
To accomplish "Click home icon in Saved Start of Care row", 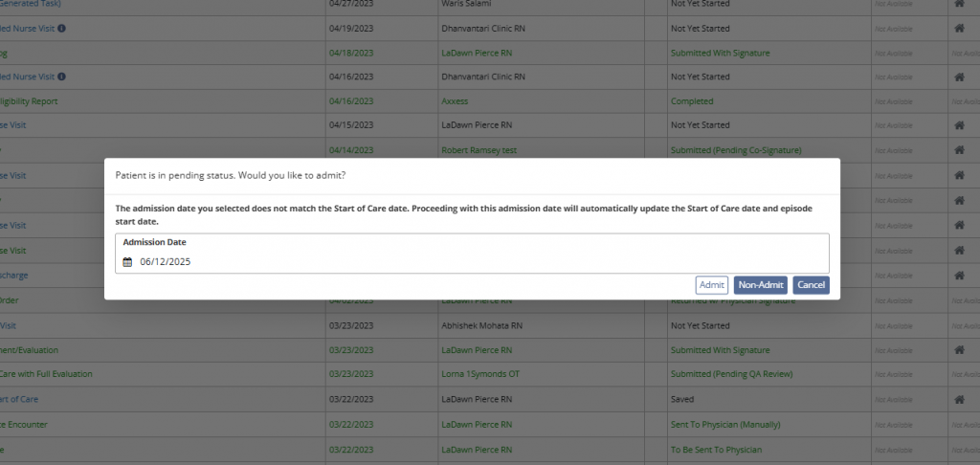I will coord(959,399).
